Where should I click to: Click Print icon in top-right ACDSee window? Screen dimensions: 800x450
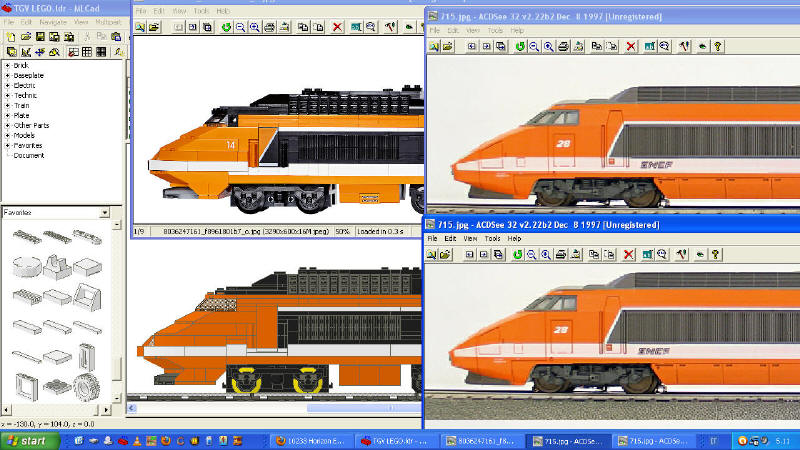(563, 46)
